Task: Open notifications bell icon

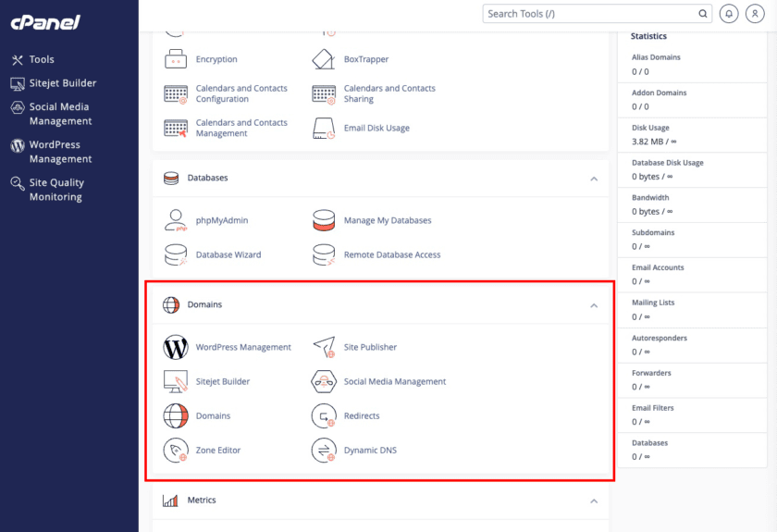Action: (x=729, y=14)
